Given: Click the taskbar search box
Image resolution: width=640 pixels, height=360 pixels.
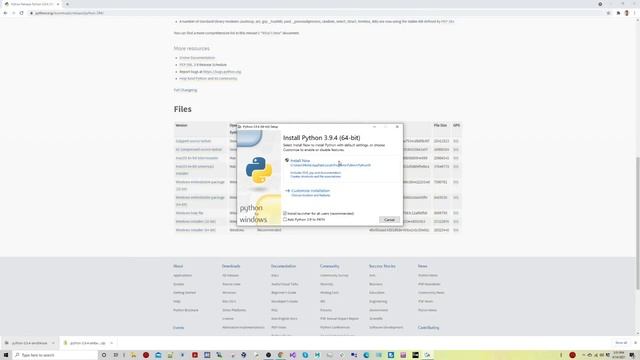Looking at the screenshot, I should point(55,355).
